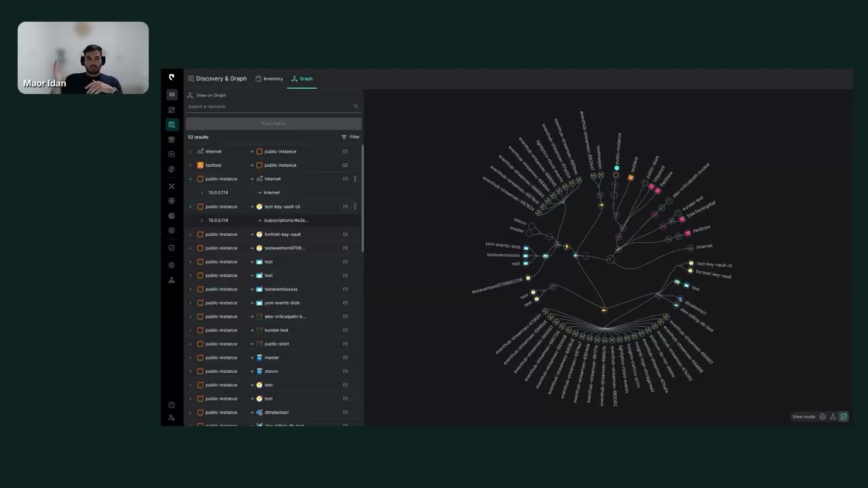
Task: Select the tree layout view mode icon
Action: (833, 417)
